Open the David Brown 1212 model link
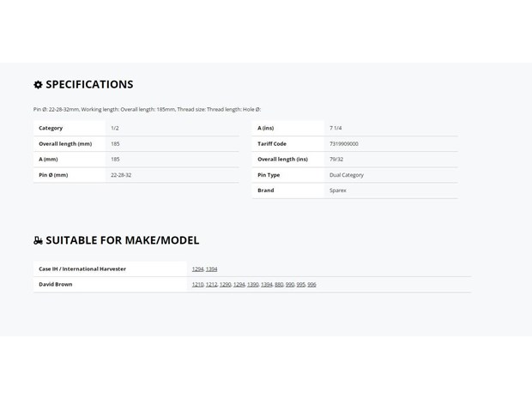The width and height of the screenshot is (532, 399). pyautogui.click(x=211, y=285)
